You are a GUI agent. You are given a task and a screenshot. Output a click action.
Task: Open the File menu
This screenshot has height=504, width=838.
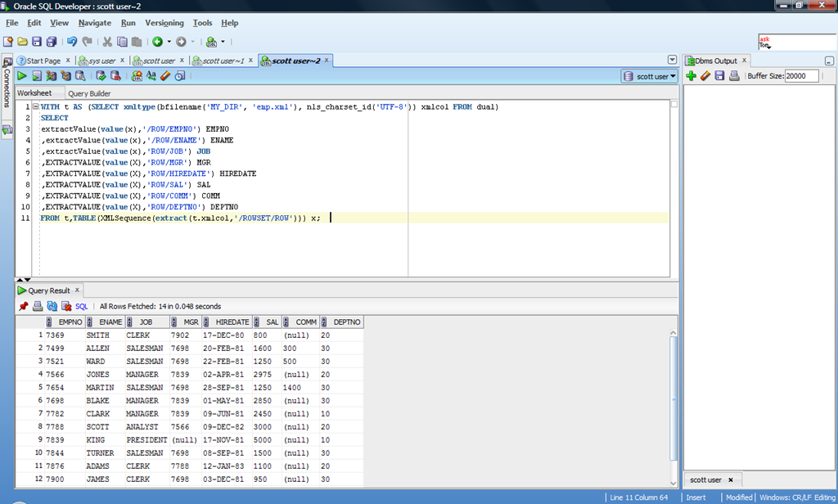tap(11, 23)
